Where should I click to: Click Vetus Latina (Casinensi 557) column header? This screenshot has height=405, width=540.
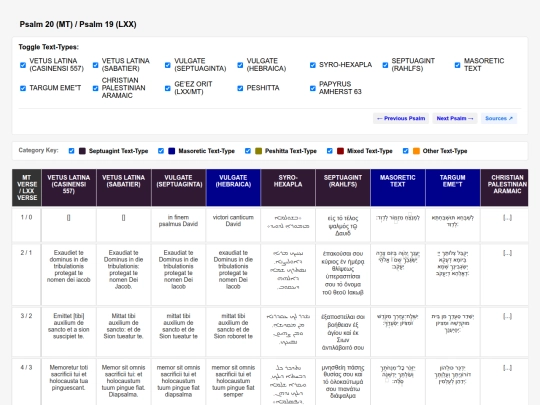(x=69, y=188)
